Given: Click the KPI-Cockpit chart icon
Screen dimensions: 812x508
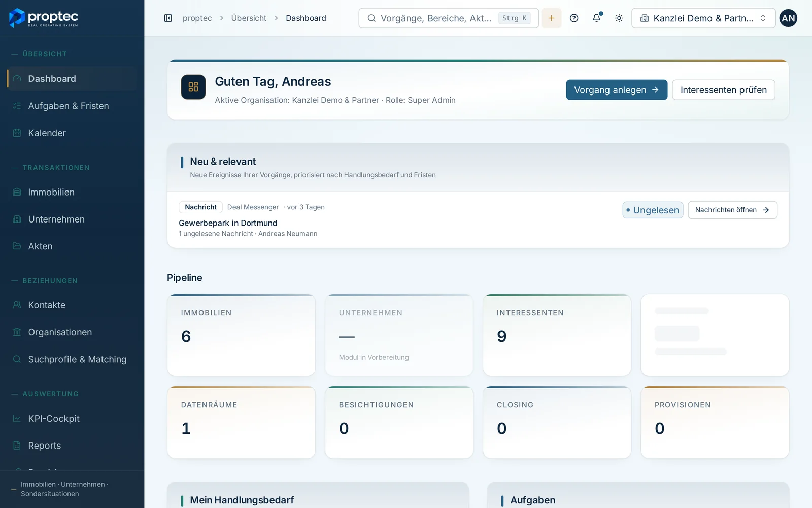Looking at the screenshot, I should [17, 418].
